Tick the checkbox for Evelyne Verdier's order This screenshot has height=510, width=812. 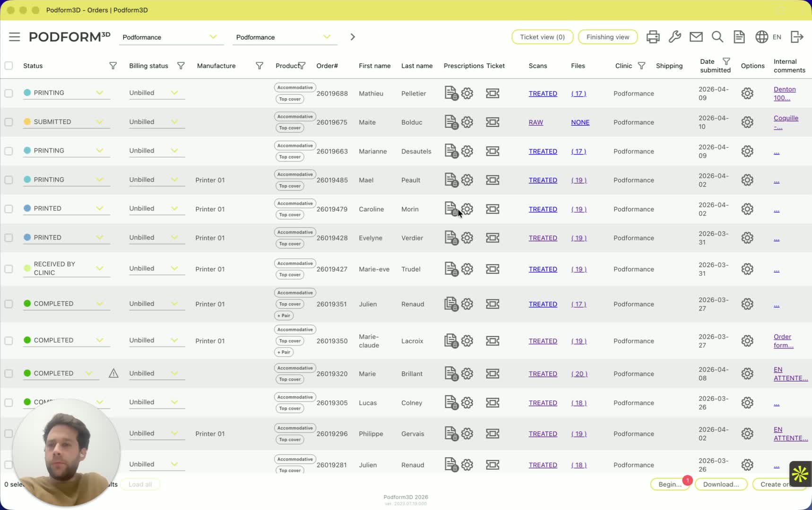coord(9,238)
